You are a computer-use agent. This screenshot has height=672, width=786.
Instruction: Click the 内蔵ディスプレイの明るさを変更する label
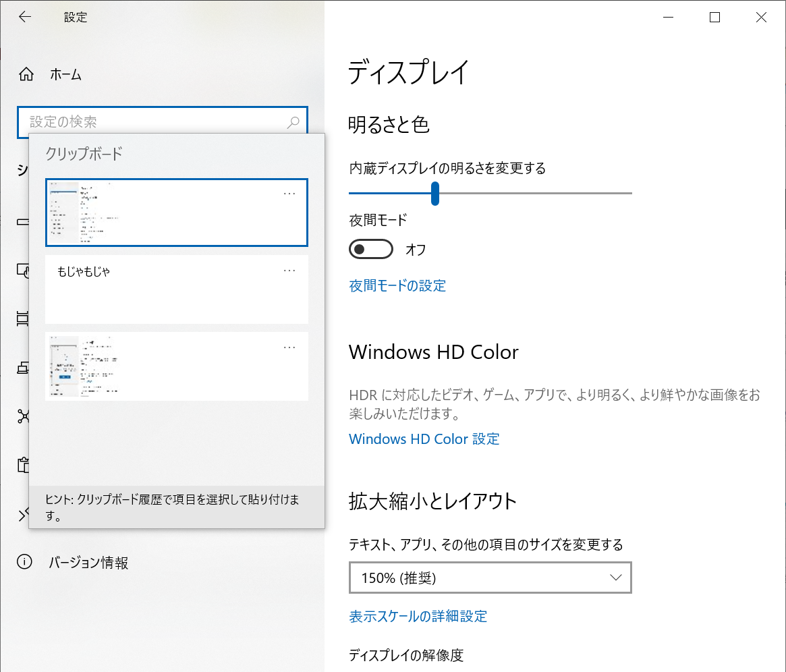click(x=447, y=168)
